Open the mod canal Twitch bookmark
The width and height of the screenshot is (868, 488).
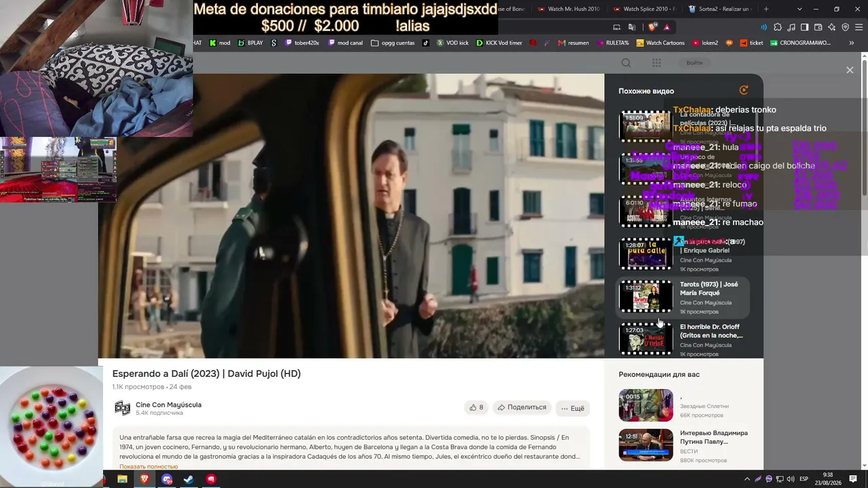(346, 43)
